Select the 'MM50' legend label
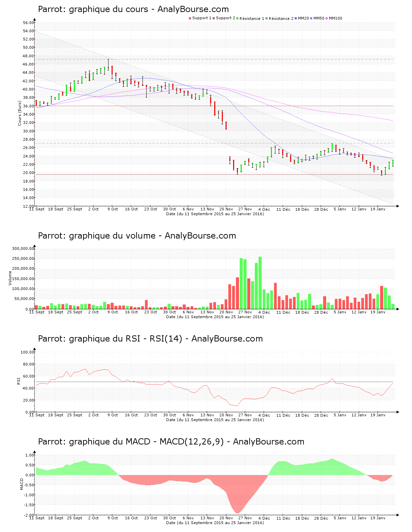 coord(319,18)
